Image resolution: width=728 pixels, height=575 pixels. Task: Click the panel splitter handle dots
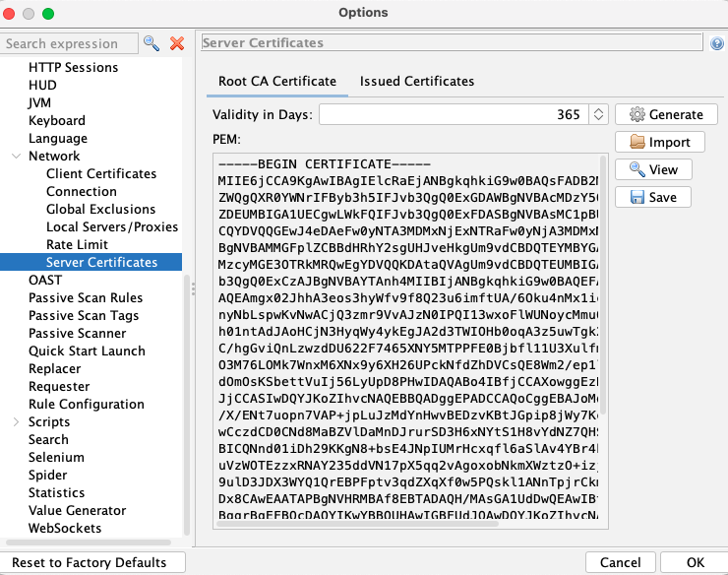[193, 288]
